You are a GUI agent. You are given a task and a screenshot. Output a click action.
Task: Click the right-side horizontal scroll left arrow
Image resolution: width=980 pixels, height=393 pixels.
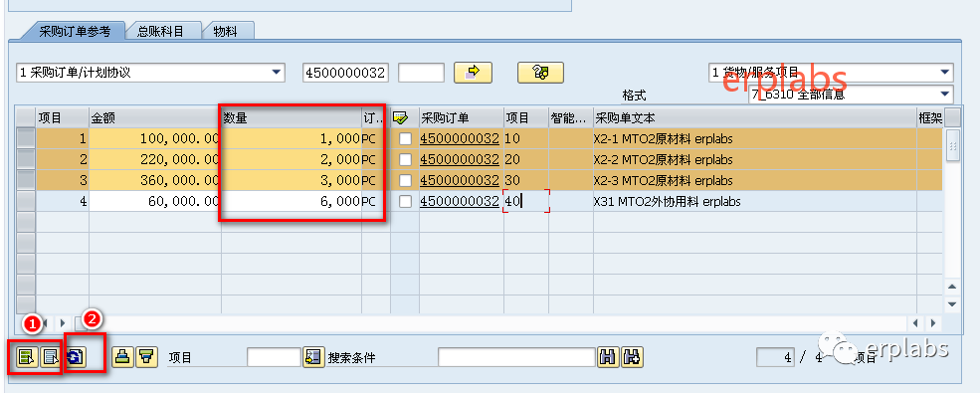coord(916,323)
